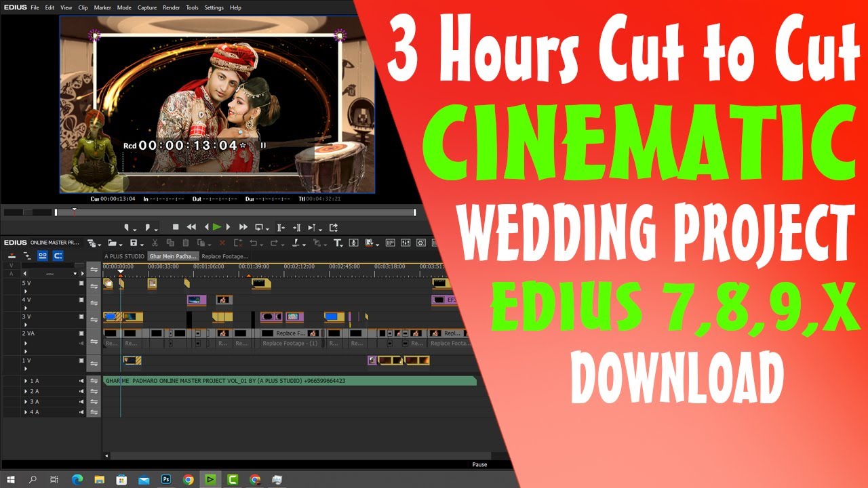This screenshot has width=868, height=488.
Task: Switch to Replace Footage sequence tab
Action: (x=225, y=256)
